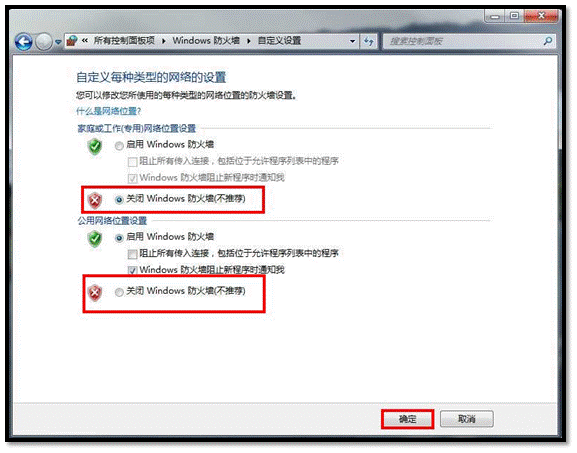This screenshot has width=577, height=453.
Task: Select 关闭 Windows 防火墙 for home network
Action: pos(119,200)
